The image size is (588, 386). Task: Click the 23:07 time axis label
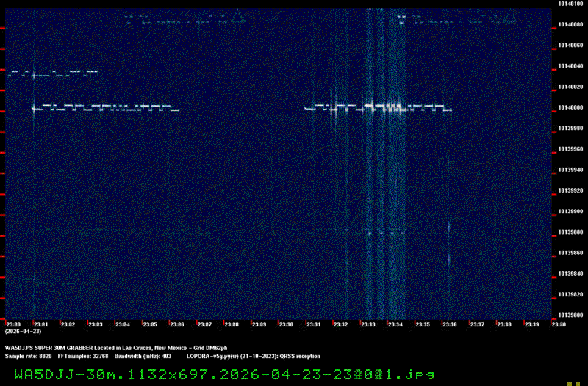[x=204, y=324]
